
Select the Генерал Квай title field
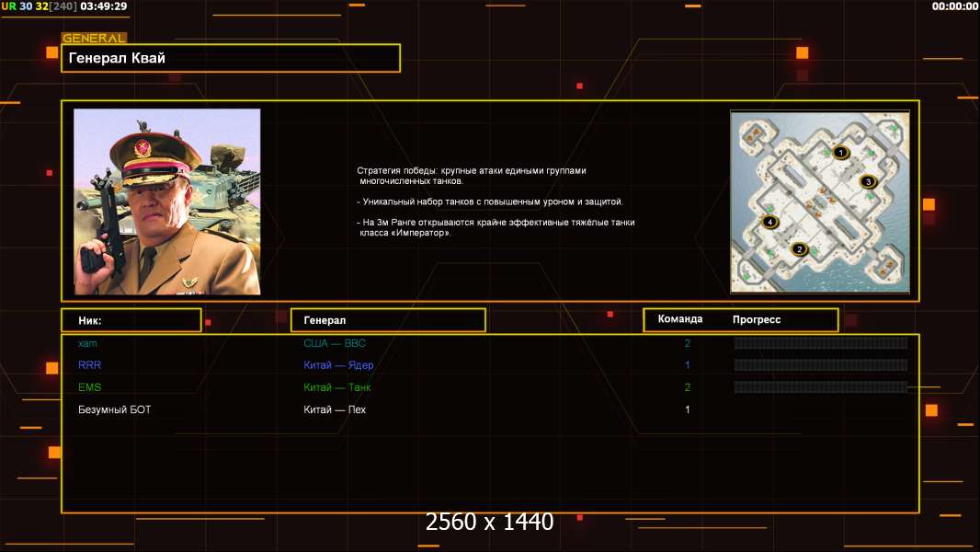(230, 58)
